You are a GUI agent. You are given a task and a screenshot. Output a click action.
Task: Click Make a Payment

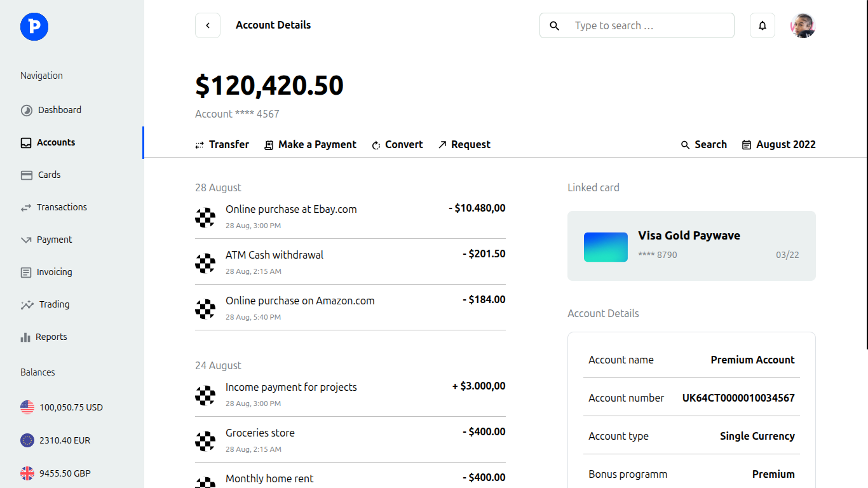point(310,145)
